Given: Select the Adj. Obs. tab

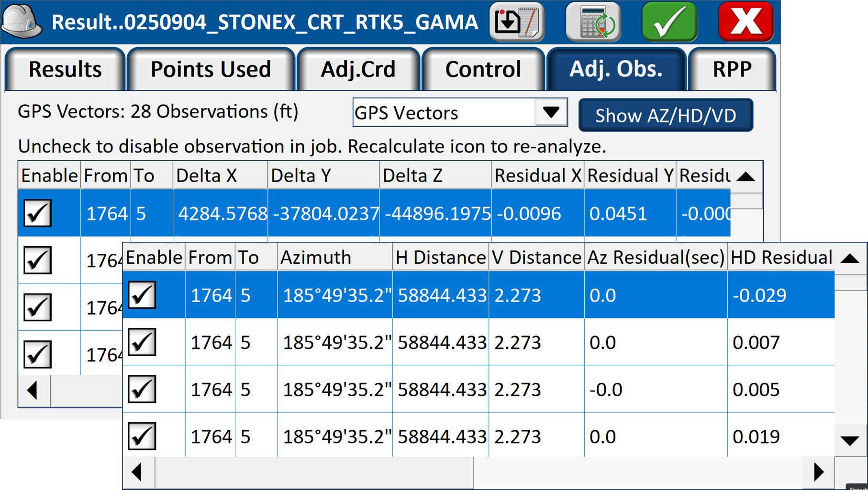Looking at the screenshot, I should point(616,69).
